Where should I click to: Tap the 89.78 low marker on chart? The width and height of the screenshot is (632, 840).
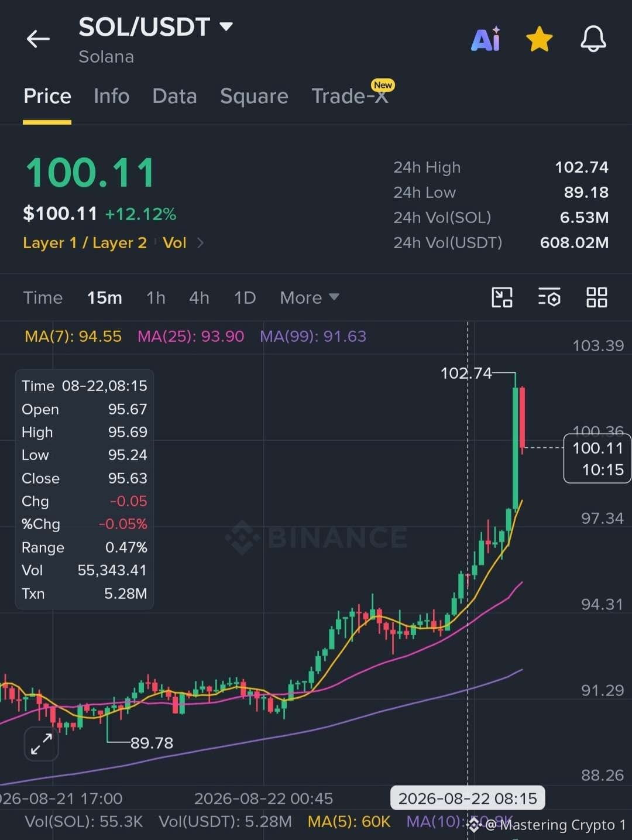pos(152,743)
